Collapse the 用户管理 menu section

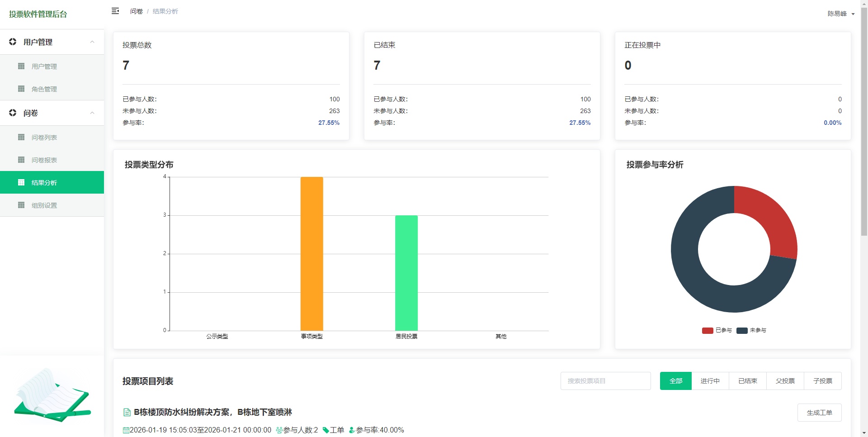coord(92,42)
